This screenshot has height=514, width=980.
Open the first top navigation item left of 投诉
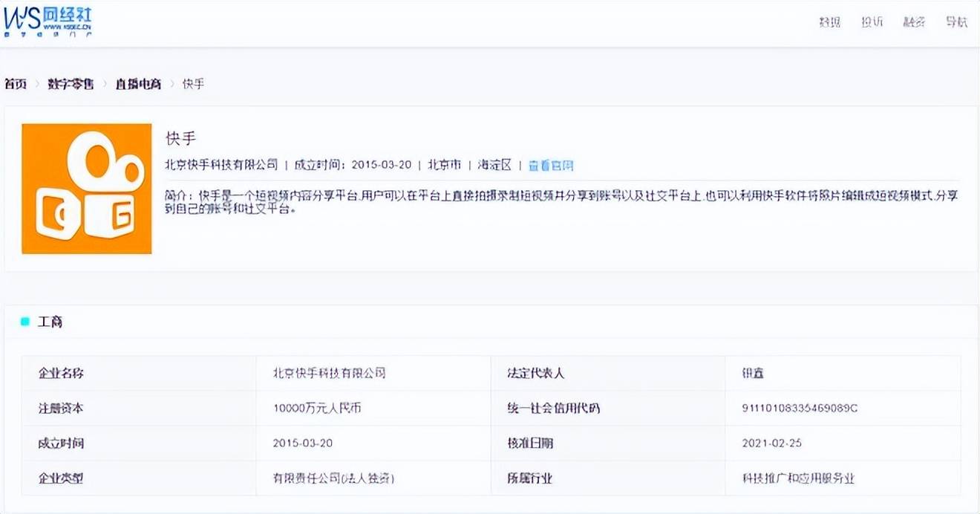tap(830, 22)
